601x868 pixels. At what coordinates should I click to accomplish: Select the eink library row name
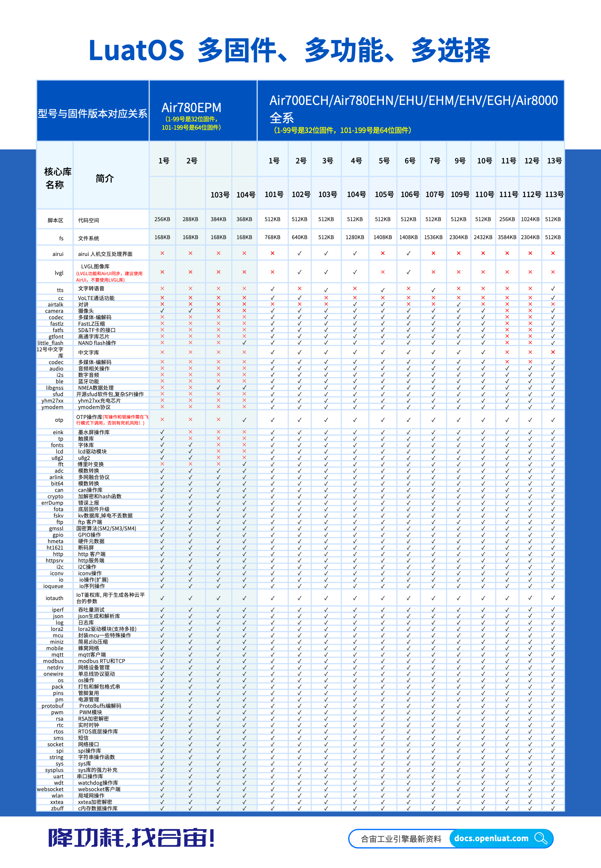pos(58,432)
